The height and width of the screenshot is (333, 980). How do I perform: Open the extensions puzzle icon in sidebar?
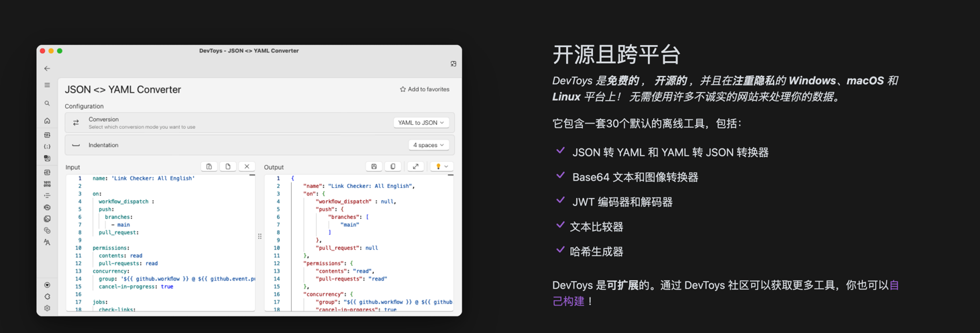pos(47,296)
